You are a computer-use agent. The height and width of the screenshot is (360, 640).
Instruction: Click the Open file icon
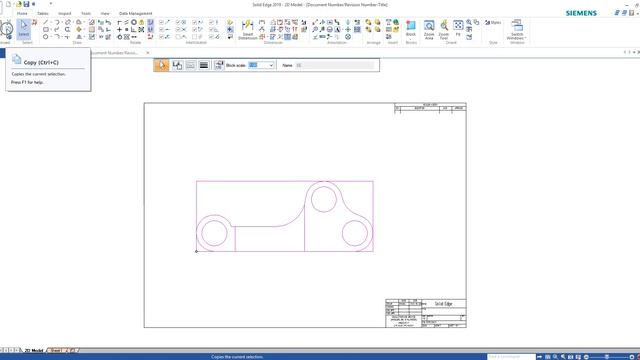click(x=18, y=4)
